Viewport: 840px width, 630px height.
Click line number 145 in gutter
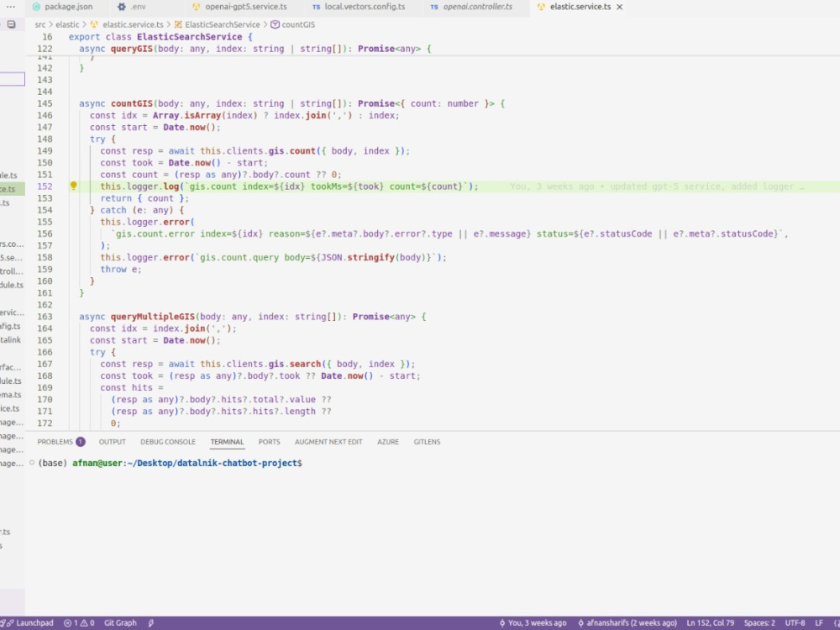(x=45, y=103)
